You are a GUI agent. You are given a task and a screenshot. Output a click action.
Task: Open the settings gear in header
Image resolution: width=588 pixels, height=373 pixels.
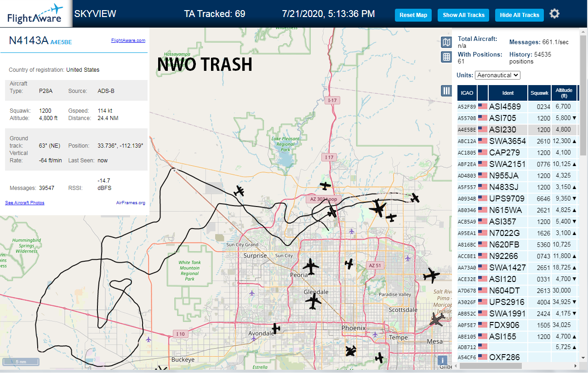point(554,14)
